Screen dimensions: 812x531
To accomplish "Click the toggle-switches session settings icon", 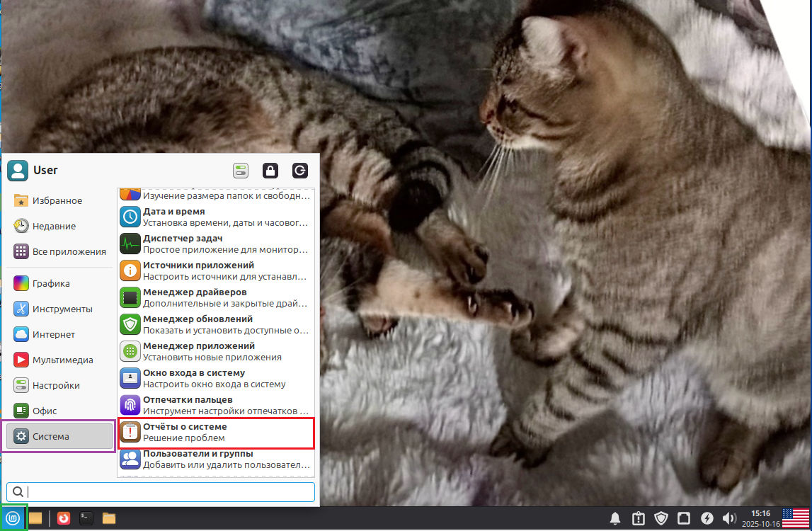I will click(x=240, y=170).
